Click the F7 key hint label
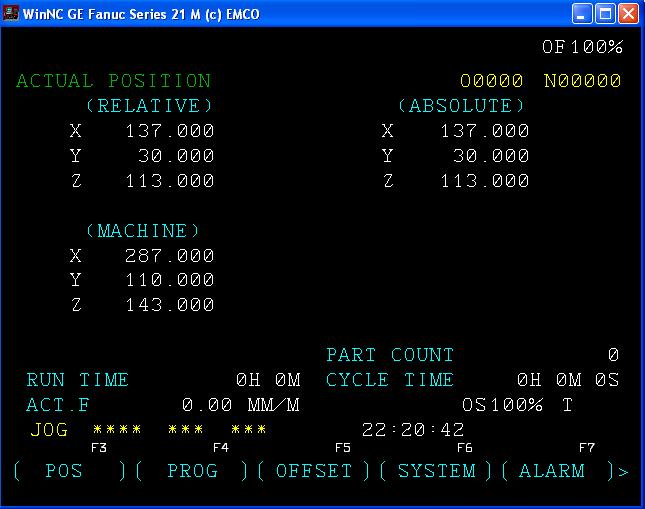645x509 pixels. (587, 448)
